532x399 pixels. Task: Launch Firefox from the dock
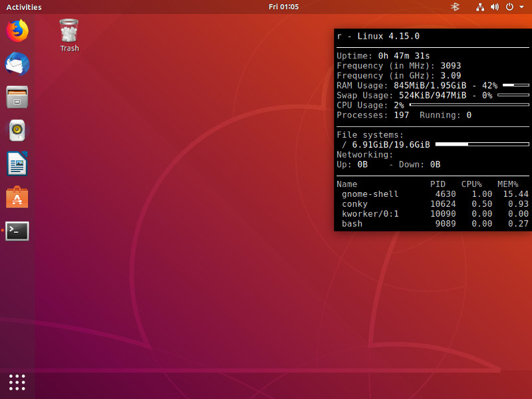pyautogui.click(x=17, y=31)
